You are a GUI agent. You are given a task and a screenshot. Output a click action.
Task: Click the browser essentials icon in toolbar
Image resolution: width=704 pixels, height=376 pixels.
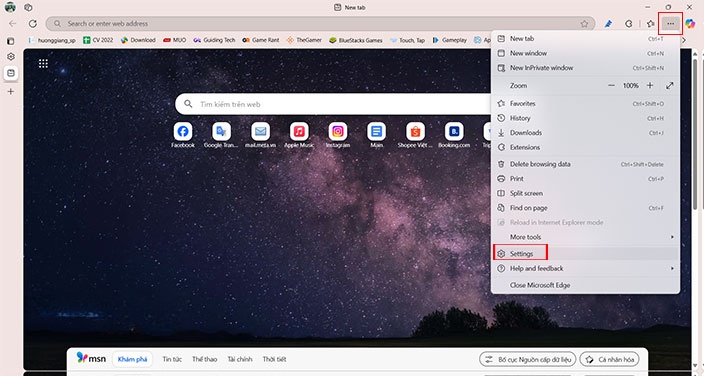click(629, 23)
